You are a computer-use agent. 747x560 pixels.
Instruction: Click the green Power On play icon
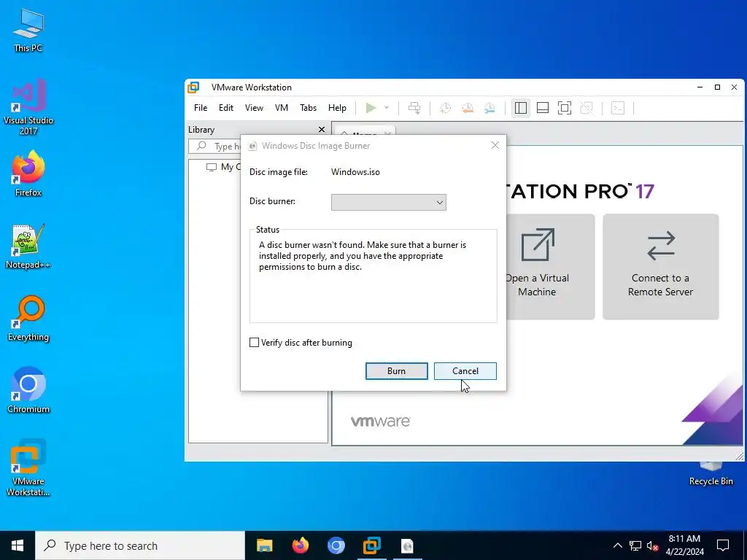click(371, 108)
